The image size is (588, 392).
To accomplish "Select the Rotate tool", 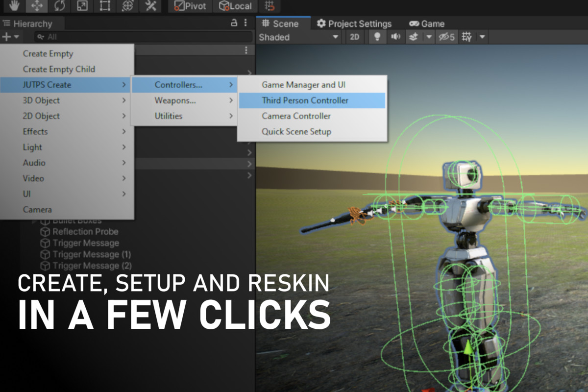I will [x=60, y=6].
